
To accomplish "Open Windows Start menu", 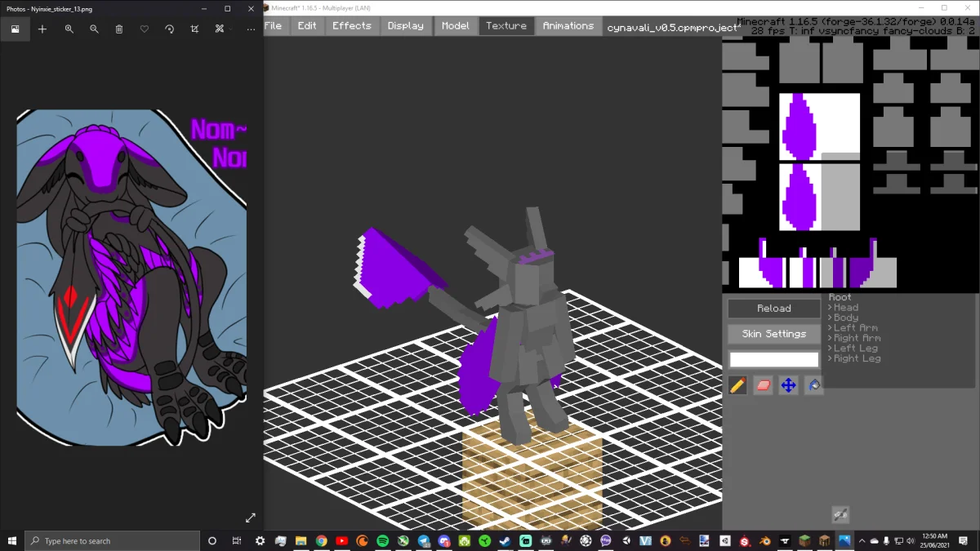I will pyautogui.click(x=12, y=540).
